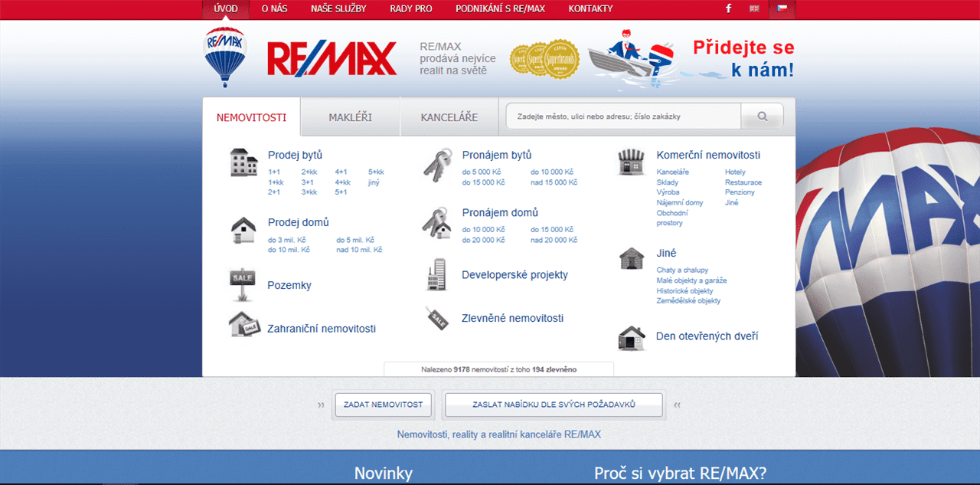Click the keys icon beside Pronájem domů
Image resolution: width=980 pixels, height=485 pixels.
pyautogui.click(x=436, y=223)
